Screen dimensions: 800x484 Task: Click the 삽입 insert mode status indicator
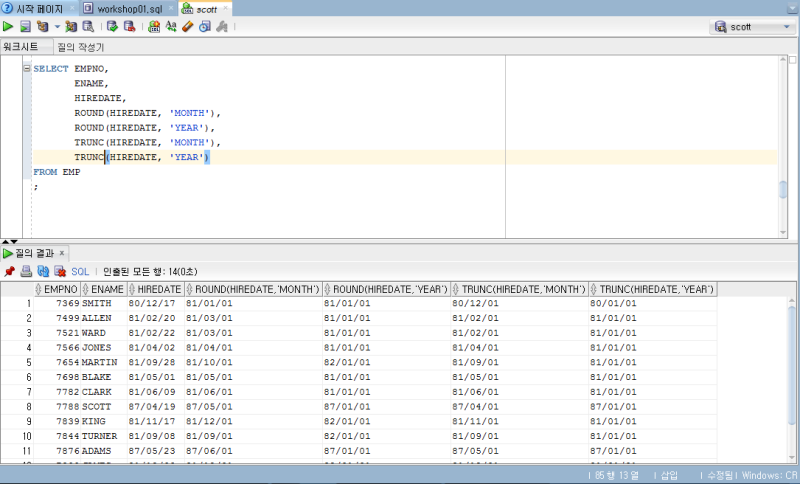[x=668, y=475]
